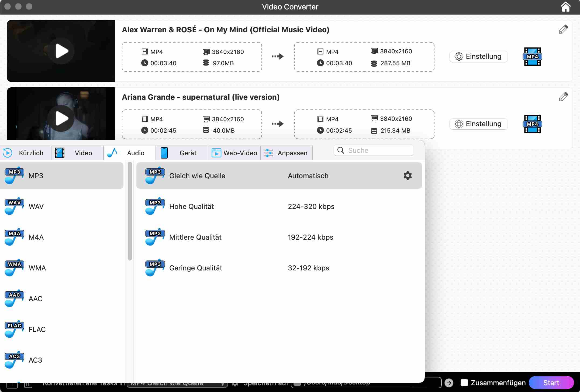Click the Start button
Image resolution: width=580 pixels, height=392 pixels.
pos(551,383)
